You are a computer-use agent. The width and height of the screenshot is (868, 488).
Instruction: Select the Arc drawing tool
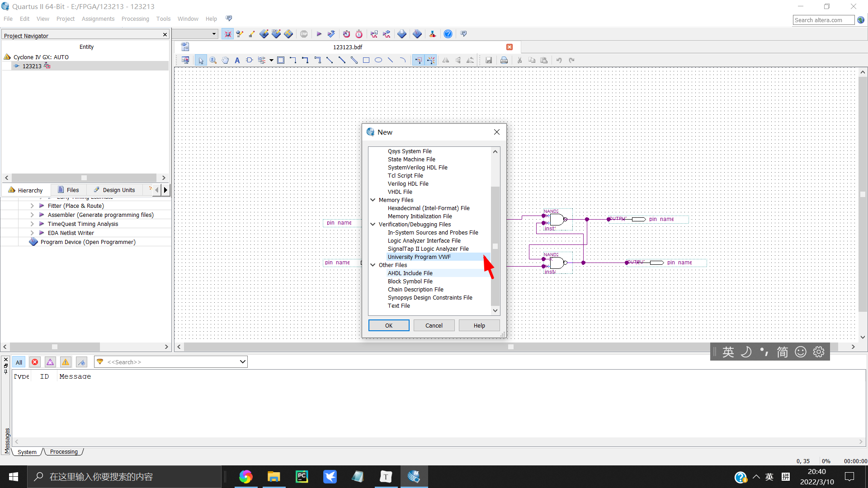tap(403, 61)
